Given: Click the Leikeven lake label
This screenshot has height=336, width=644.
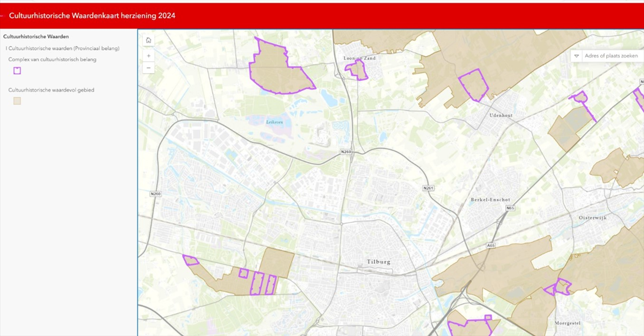Looking at the screenshot, I should coord(275,122).
